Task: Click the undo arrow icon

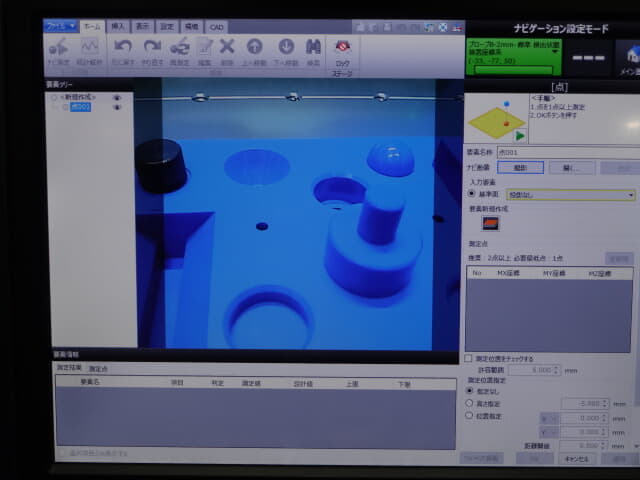Action: [x=123, y=47]
